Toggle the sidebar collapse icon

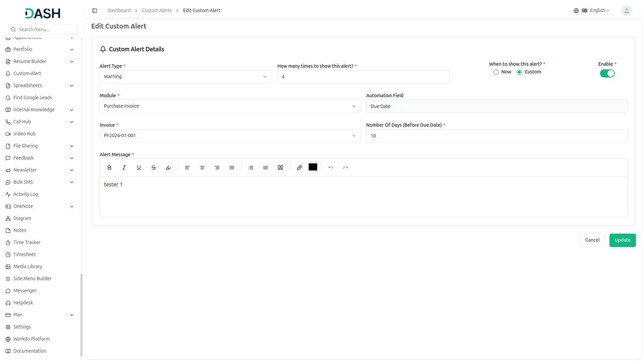95,11
